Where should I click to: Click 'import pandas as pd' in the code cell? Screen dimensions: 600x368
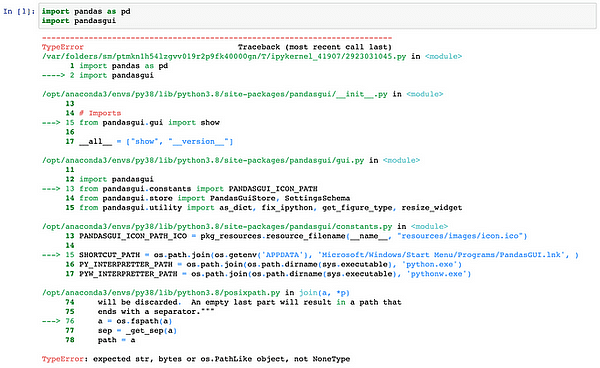(86, 11)
